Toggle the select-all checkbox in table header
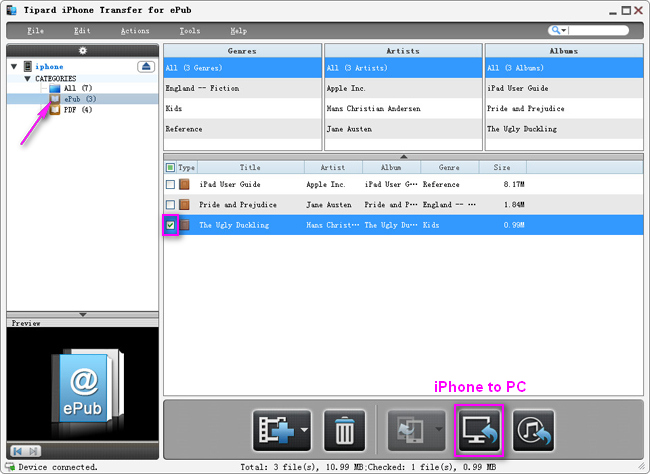The image size is (650, 474). 170,168
